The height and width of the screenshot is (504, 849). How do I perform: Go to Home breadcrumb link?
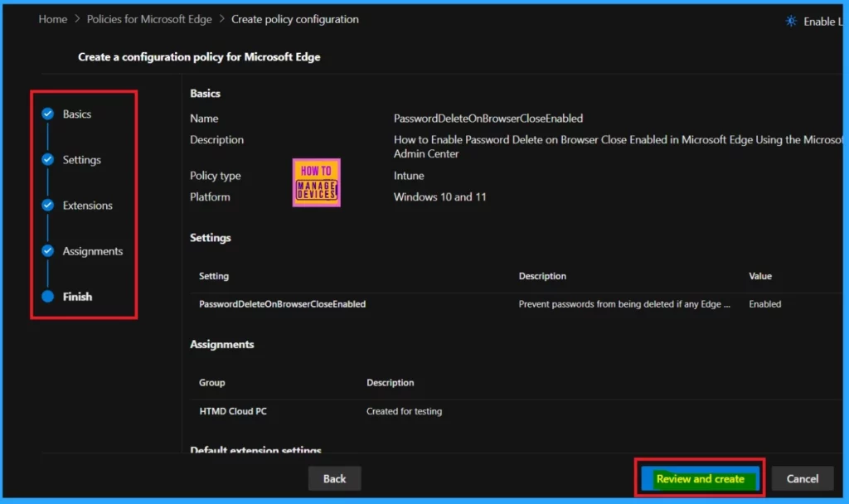pos(53,19)
